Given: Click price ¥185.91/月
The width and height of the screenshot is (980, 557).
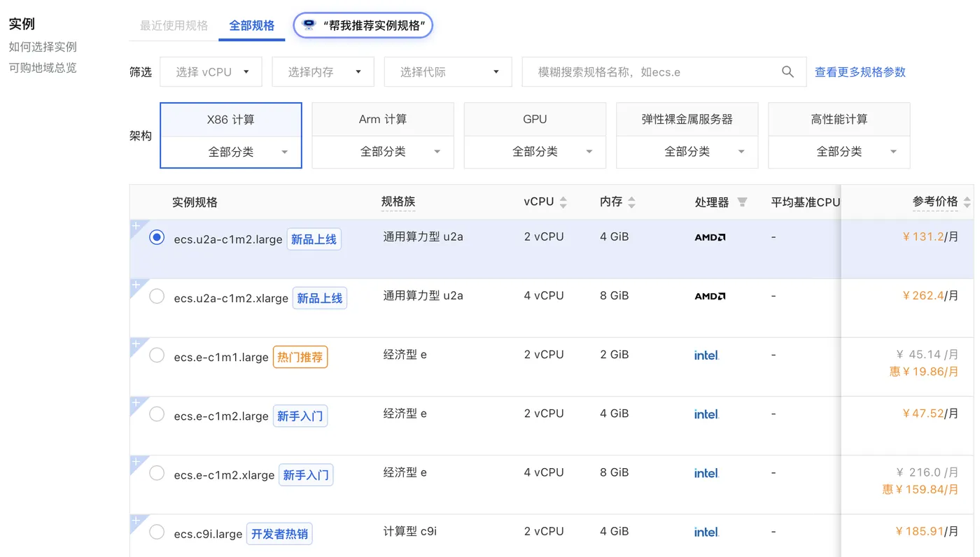Looking at the screenshot, I should 927,532.
